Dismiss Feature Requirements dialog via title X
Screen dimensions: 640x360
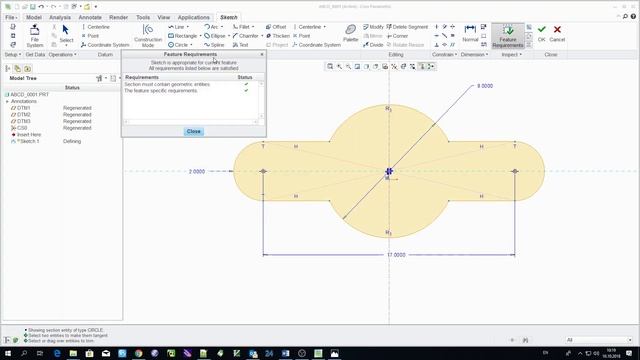pos(262,54)
